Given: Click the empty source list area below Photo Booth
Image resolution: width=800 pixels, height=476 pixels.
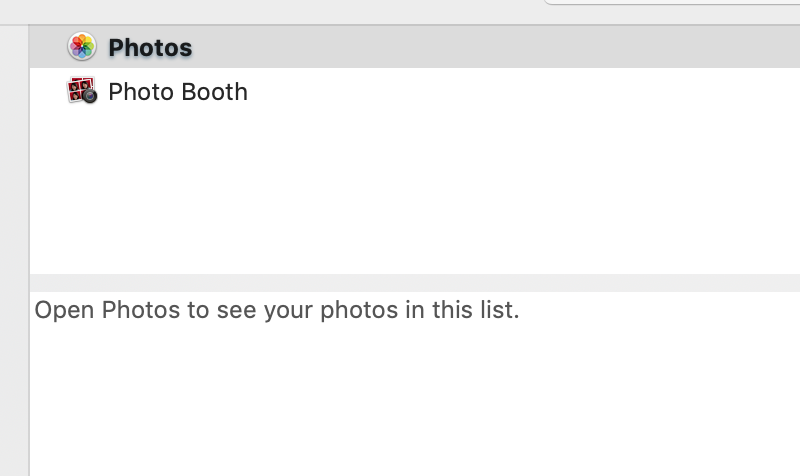Looking at the screenshot, I should click(x=415, y=194).
